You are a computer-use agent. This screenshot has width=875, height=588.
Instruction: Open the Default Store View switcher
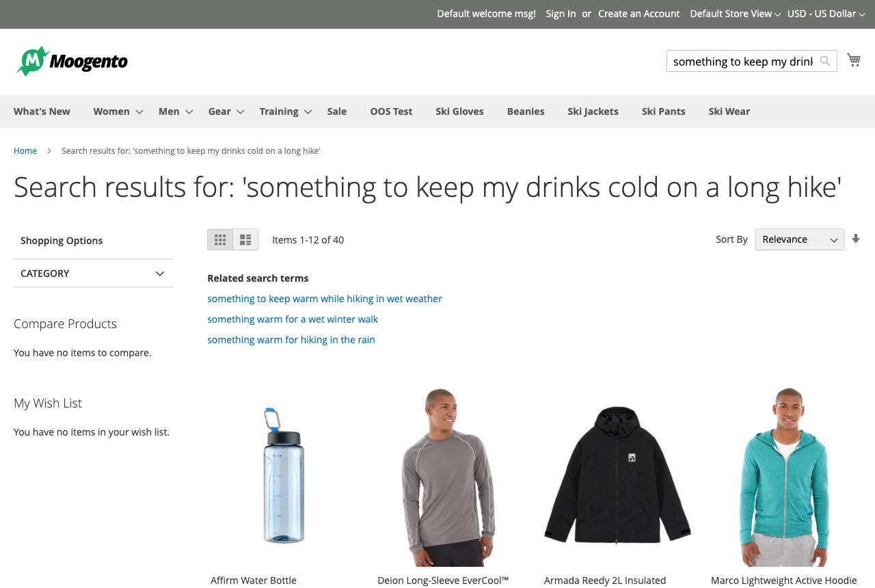pos(735,14)
